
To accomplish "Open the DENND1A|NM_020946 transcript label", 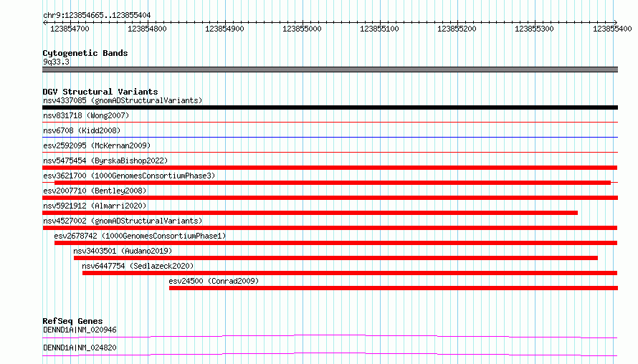I will pos(80,330).
